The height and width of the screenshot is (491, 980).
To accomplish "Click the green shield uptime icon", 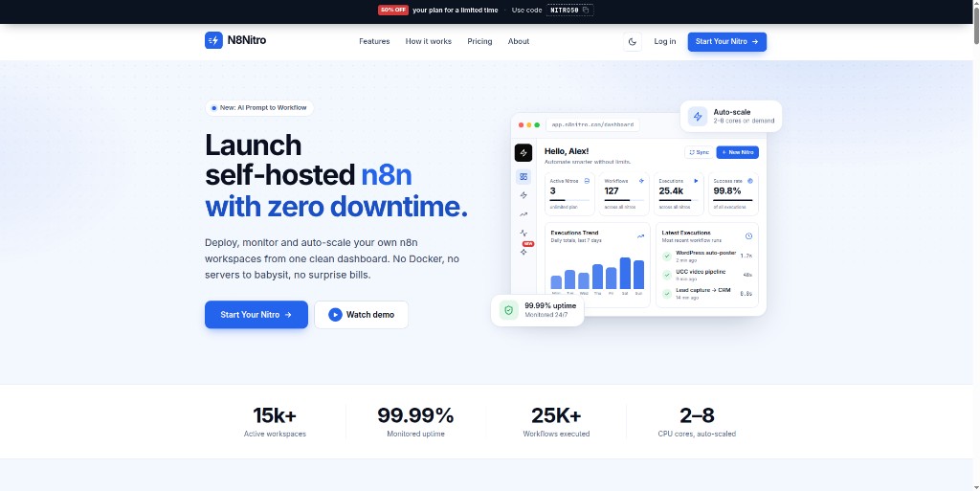I will pyautogui.click(x=509, y=310).
